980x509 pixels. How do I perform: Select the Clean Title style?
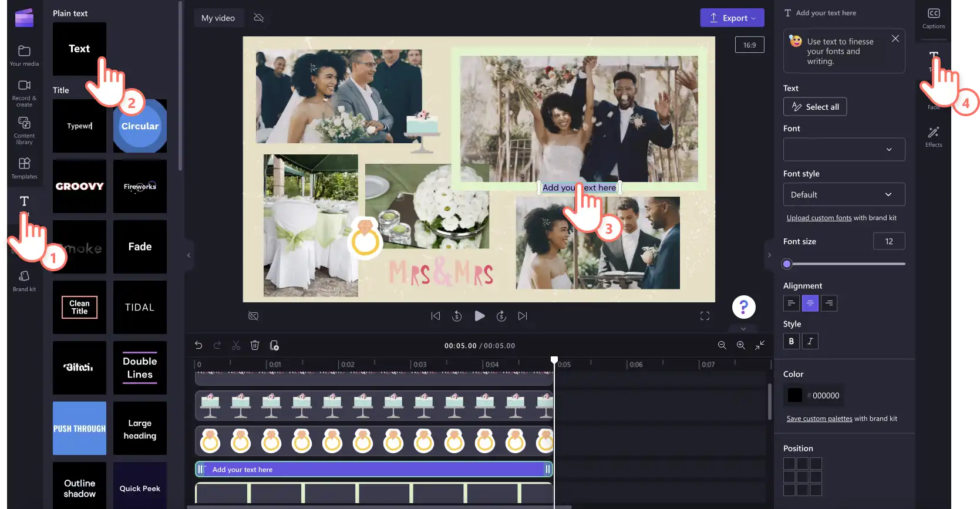coord(79,307)
